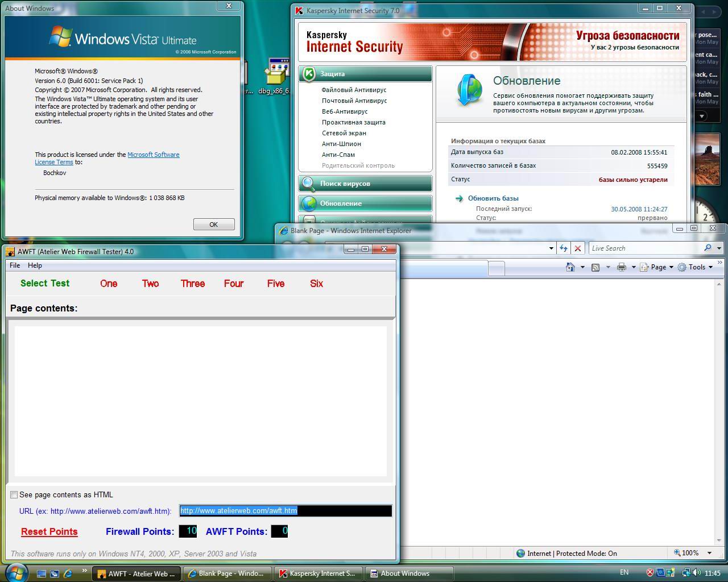Select test One in AWFT
The image size is (728, 582).
point(109,284)
